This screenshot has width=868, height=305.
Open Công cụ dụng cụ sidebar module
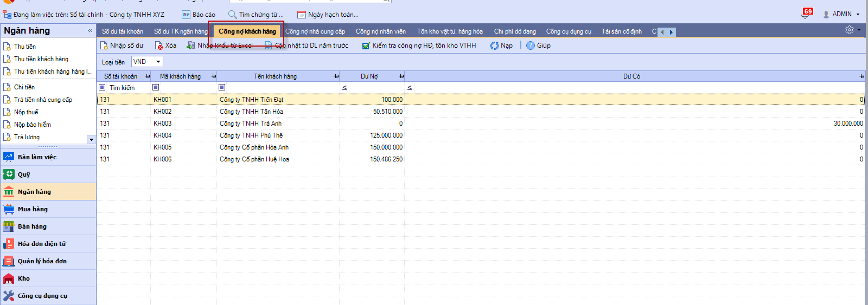click(48, 296)
